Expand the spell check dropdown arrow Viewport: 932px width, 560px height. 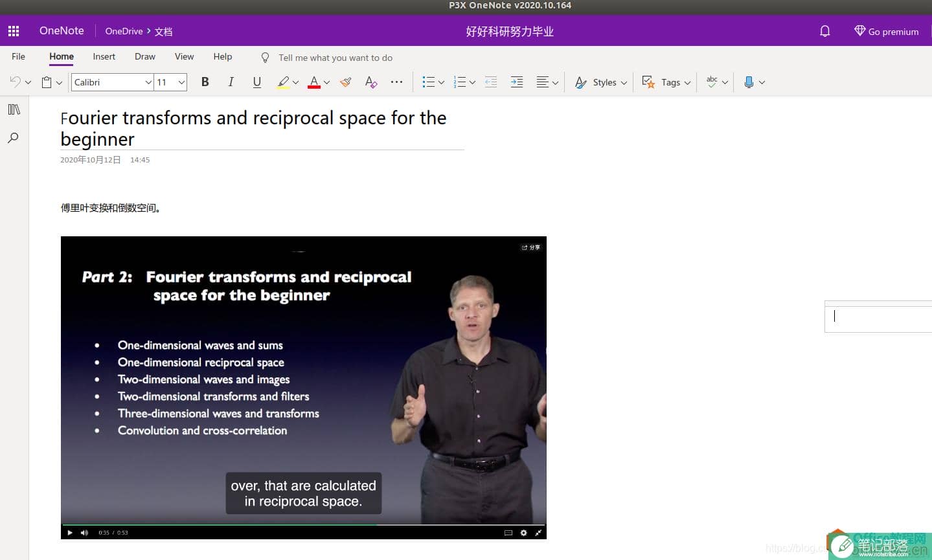725,82
